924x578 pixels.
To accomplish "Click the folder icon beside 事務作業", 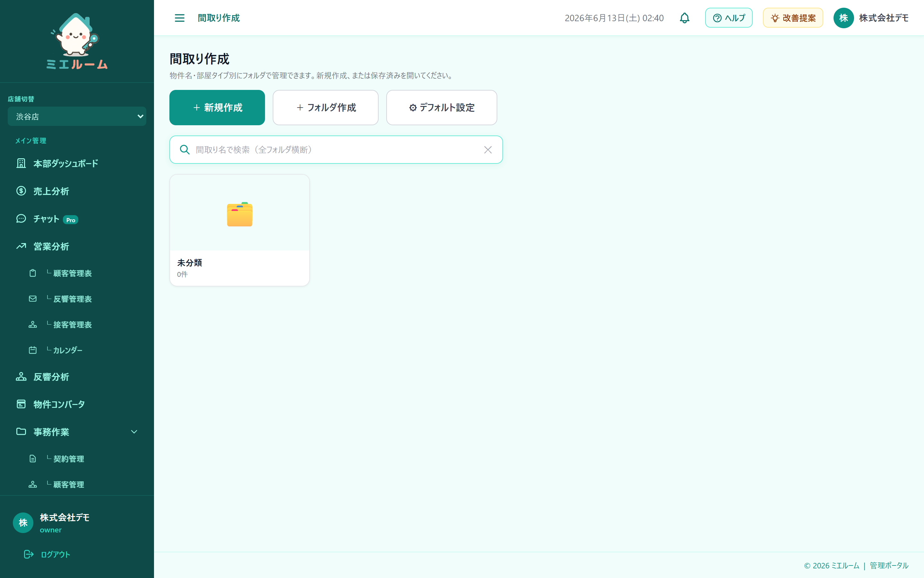I will point(21,432).
